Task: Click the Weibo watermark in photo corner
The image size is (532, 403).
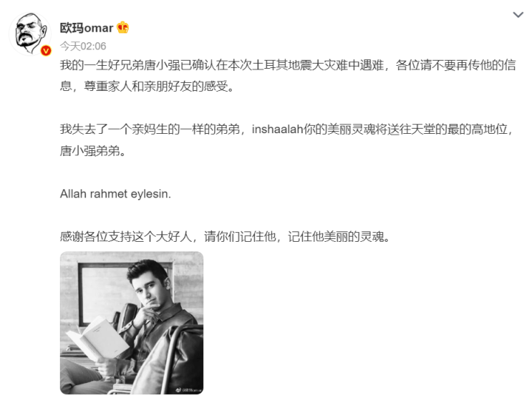Action: click(x=188, y=390)
